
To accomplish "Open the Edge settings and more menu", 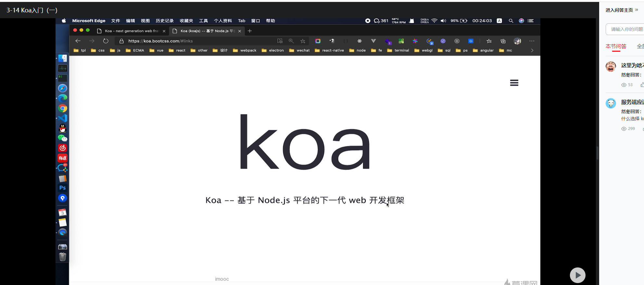I will 532,41.
